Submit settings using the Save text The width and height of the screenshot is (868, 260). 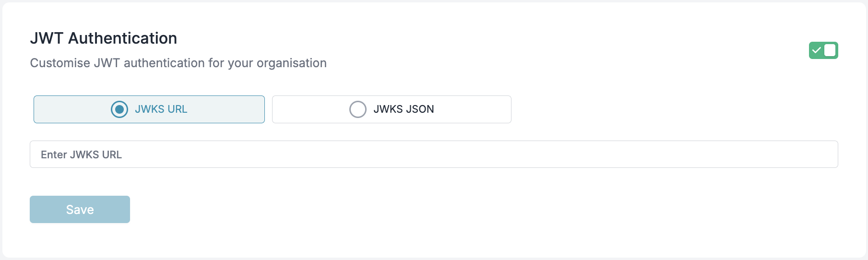coord(80,210)
